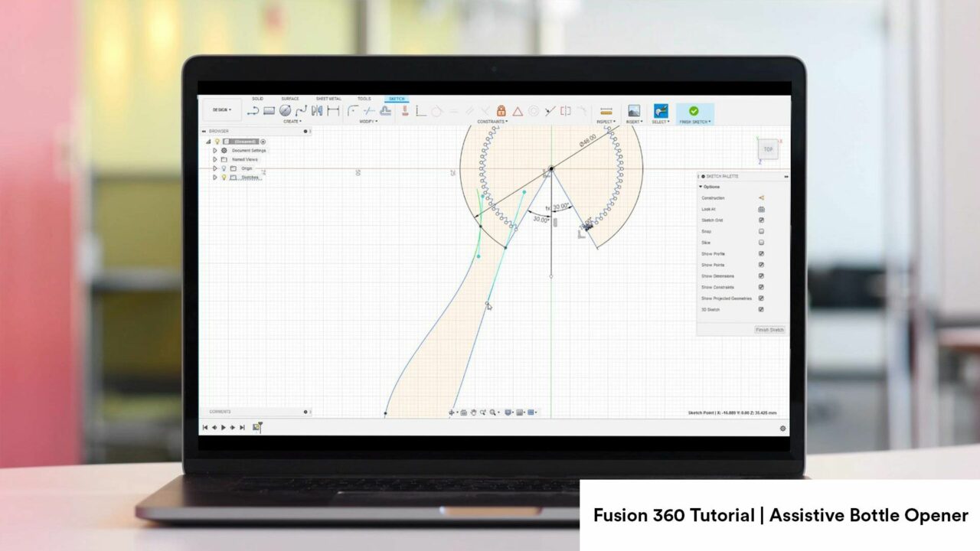Expand the Sketches folder in the Browser
Screen dimensions: 980x551
pos(215,177)
